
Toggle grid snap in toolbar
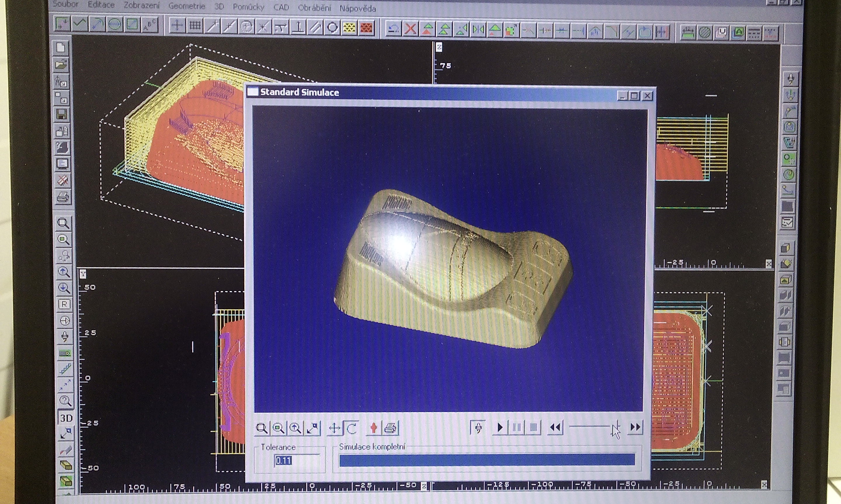coord(195,25)
